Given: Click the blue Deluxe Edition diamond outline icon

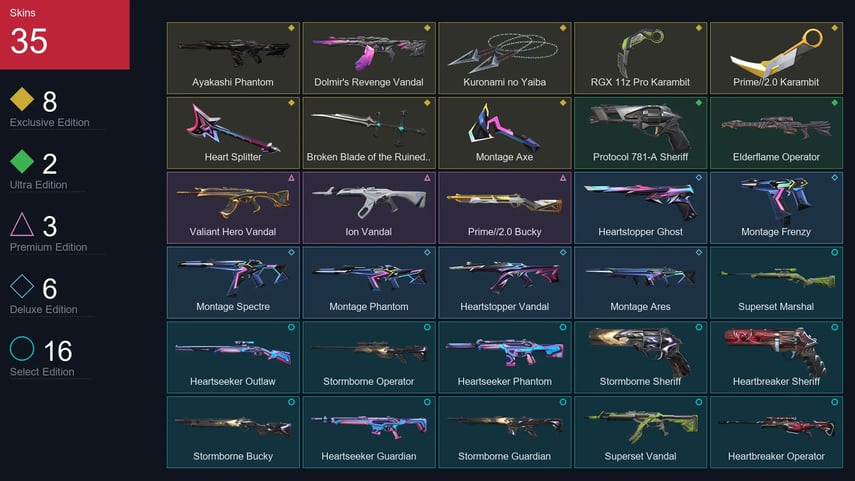Looking at the screenshot, I should (x=22, y=286).
